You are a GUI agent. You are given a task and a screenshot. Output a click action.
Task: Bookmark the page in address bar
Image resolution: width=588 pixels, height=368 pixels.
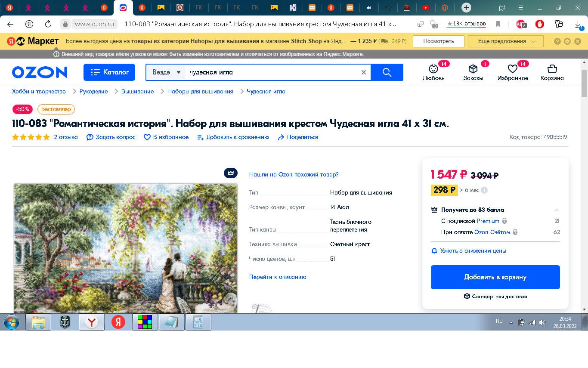tap(498, 24)
